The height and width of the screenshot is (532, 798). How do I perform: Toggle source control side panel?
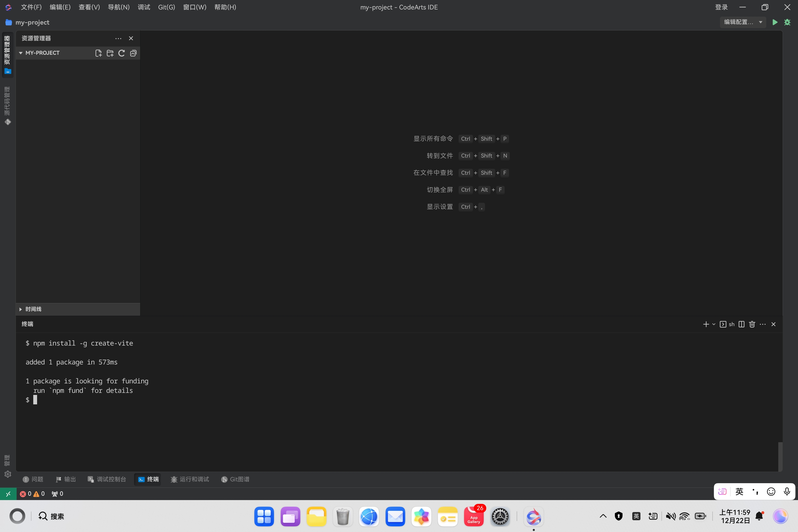click(x=7, y=106)
